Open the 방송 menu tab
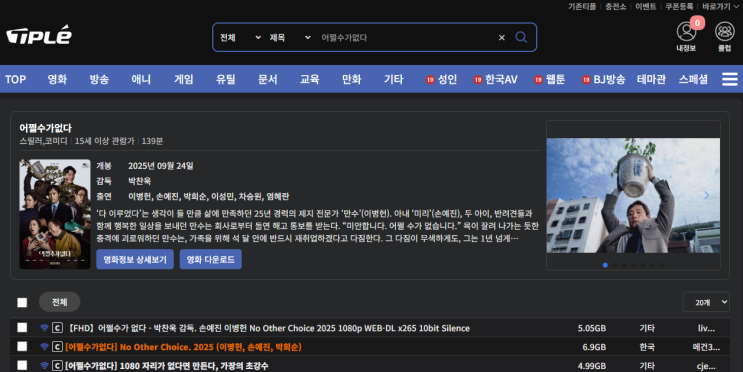The height and width of the screenshot is (372, 743). (x=99, y=79)
